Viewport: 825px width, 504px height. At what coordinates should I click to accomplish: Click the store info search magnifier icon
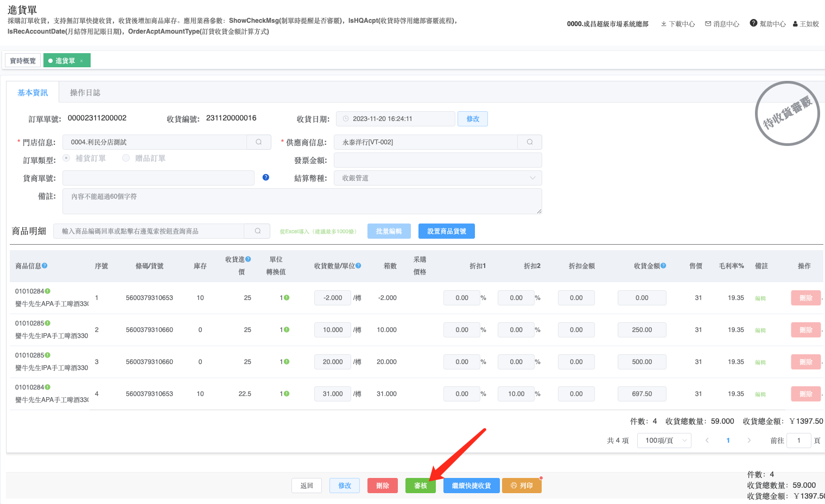pyautogui.click(x=259, y=142)
